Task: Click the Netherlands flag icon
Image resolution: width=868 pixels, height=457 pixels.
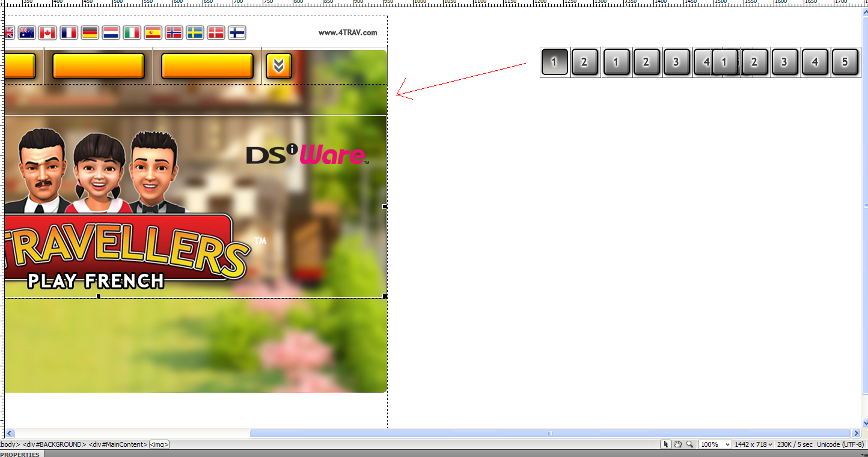Action: tap(111, 32)
